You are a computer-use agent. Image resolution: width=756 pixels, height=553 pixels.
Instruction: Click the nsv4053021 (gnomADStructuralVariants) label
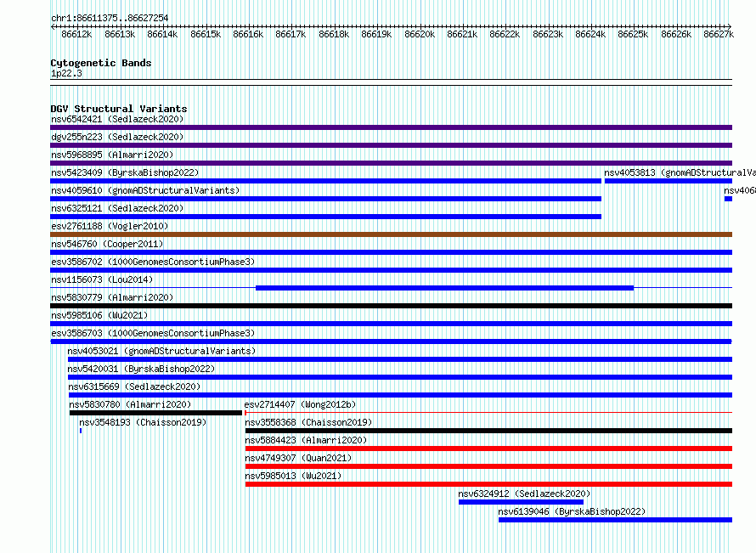pyautogui.click(x=161, y=351)
